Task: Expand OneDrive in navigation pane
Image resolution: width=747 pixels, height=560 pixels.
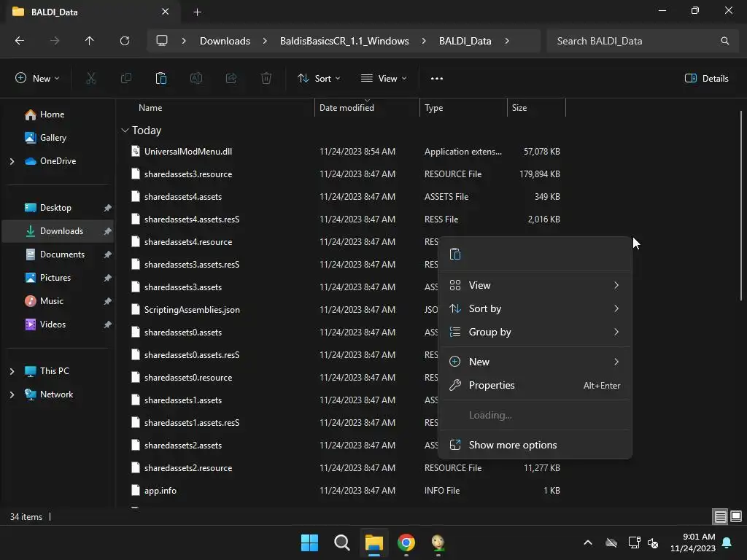Action: click(x=12, y=161)
